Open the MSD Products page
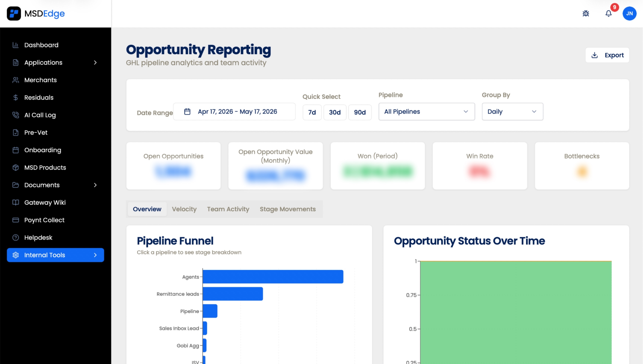Screen dimensions: 643x364 click(x=55, y=168)
